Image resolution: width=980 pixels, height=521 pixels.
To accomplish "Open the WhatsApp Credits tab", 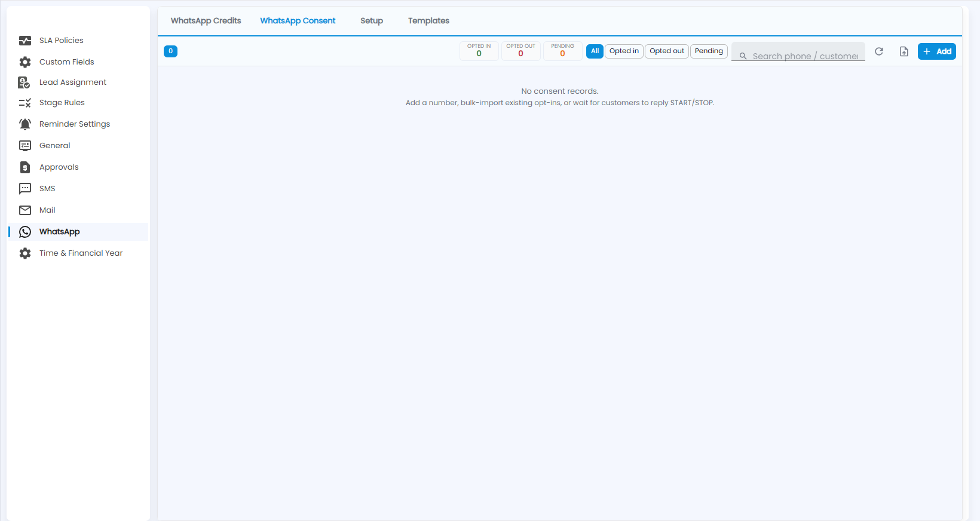I will [x=206, y=21].
